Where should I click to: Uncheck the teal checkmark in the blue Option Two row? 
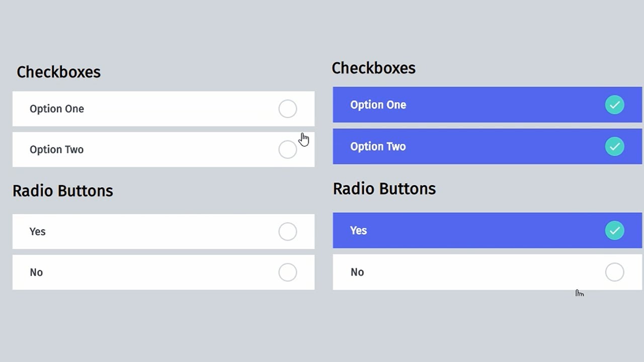tap(614, 146)
